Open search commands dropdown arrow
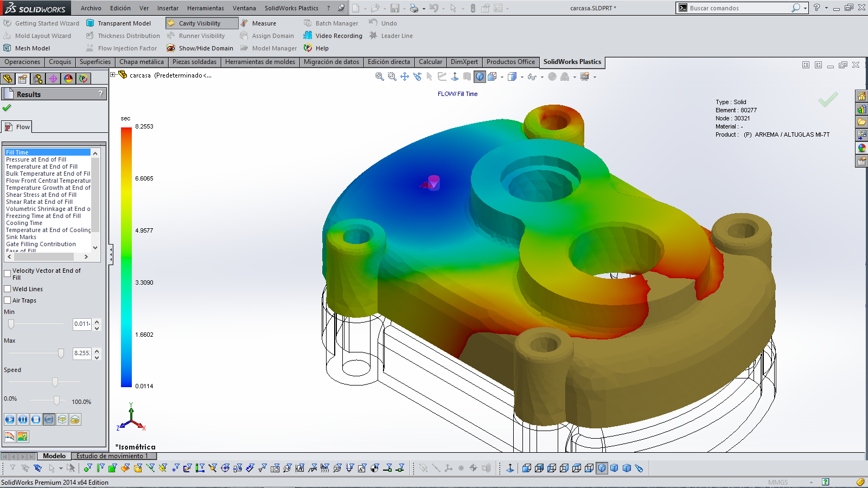Screen dimensions: 868x488 (805, 8)
